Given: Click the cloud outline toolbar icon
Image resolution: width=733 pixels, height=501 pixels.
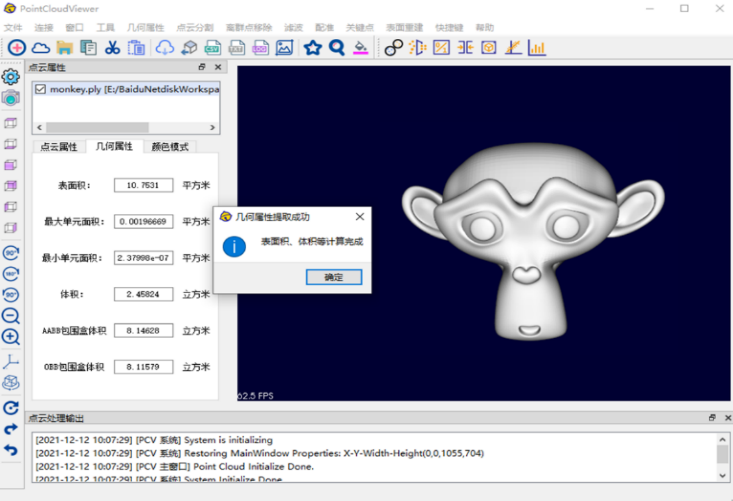Looking at the screenshot, I should point(41,48).
